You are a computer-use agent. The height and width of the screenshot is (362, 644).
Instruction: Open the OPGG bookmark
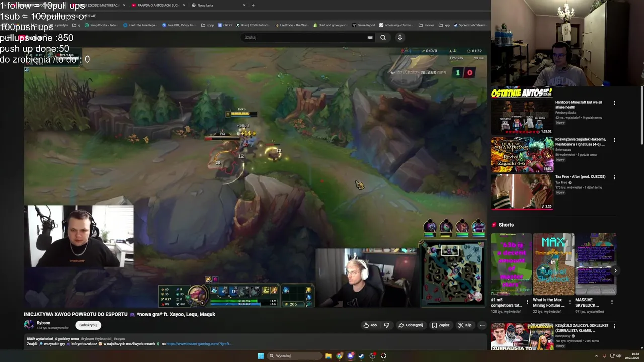225,25
